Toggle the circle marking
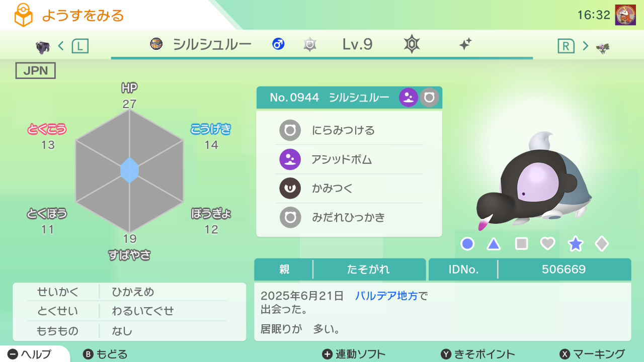Image resolution: width=644 pixels, height=362 pixels. [x=467, y=244]
